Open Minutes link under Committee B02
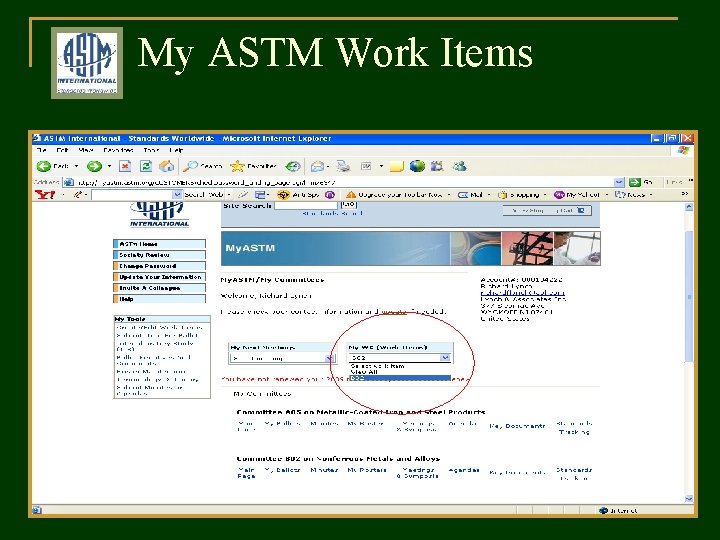 coord(324,470)
